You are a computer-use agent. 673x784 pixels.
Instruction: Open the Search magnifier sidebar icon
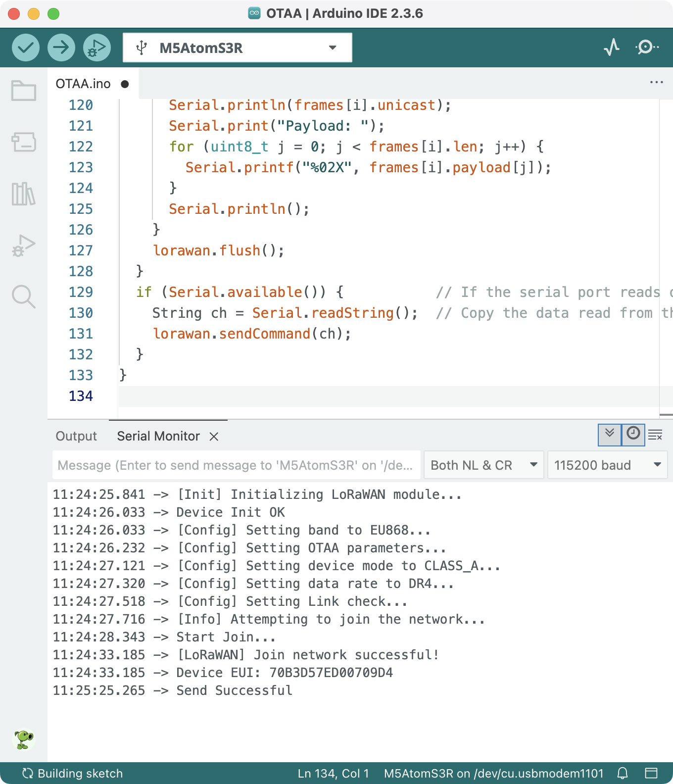(24, 297)
